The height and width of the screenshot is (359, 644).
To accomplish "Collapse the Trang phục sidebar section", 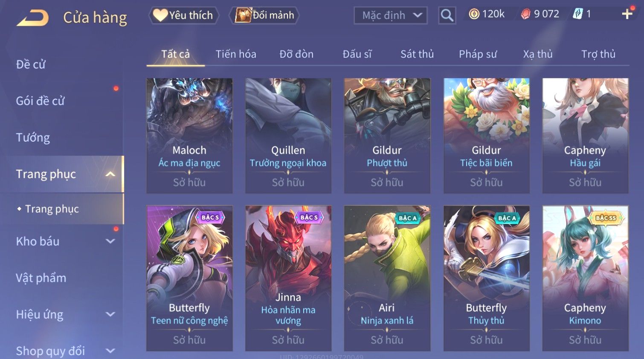I will coord(110,174).
